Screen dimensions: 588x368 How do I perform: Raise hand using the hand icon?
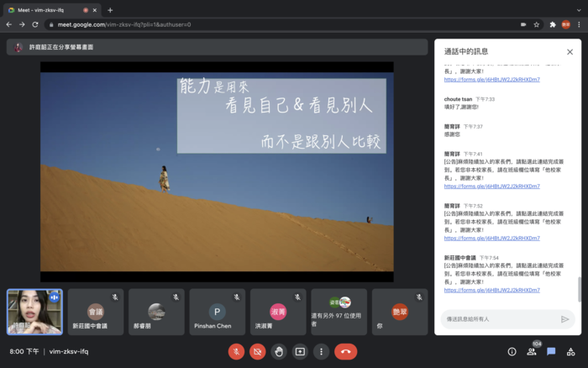[x=279, y=351]
